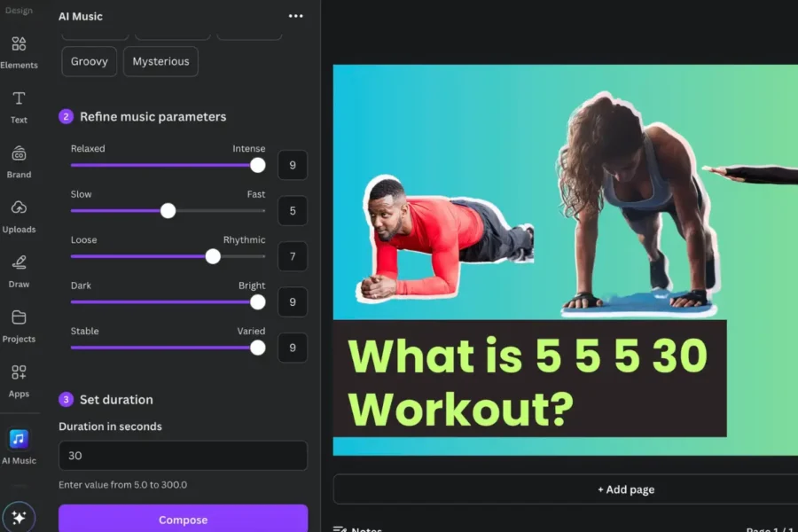Click the 'Rhythmic' slider label
The width and height of the screenshot is (798, 532).
245,239
